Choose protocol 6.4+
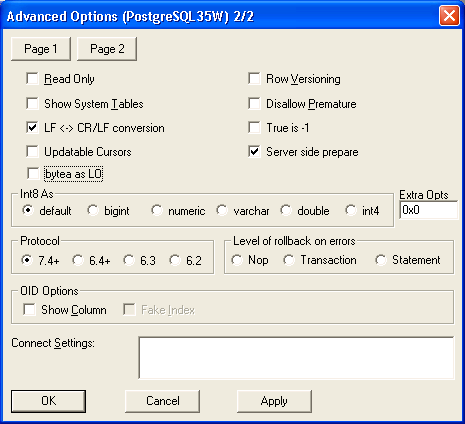This screenshot has width=465, height=424. click(78, 260)
